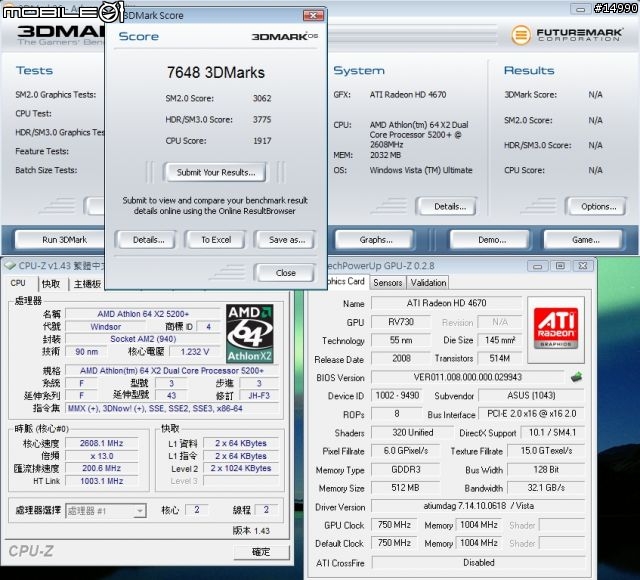Image resolution: width=640 pixels, height=580 pixels.
Task: Click the CPU-Z title bar icon
Action: point(10,266)
